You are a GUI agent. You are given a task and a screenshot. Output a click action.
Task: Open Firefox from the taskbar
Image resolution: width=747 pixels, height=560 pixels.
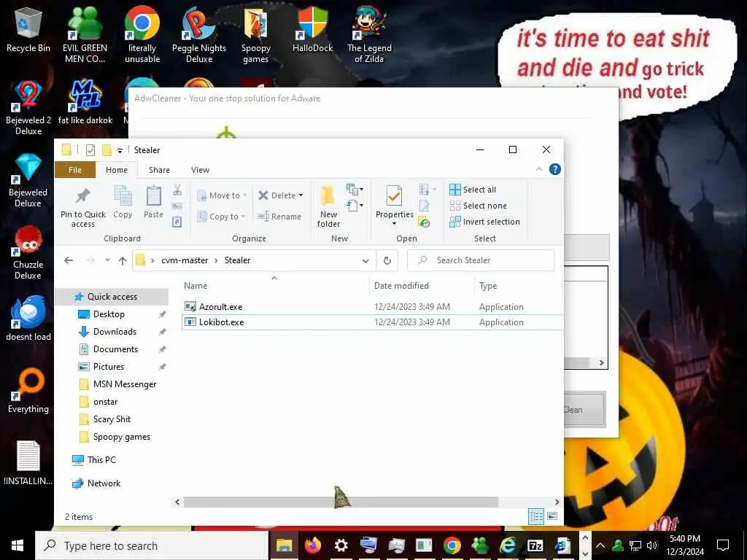click(312, 545)
